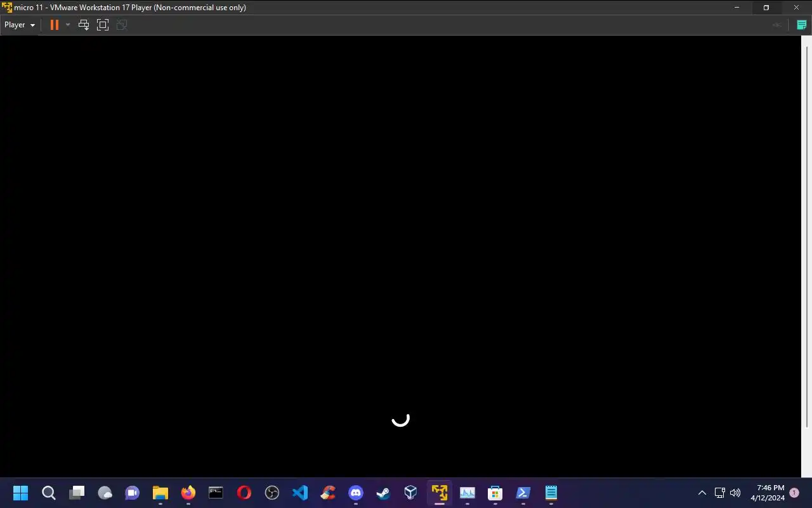Launch VirtualBox from the taskbar

tap(412, 493)
